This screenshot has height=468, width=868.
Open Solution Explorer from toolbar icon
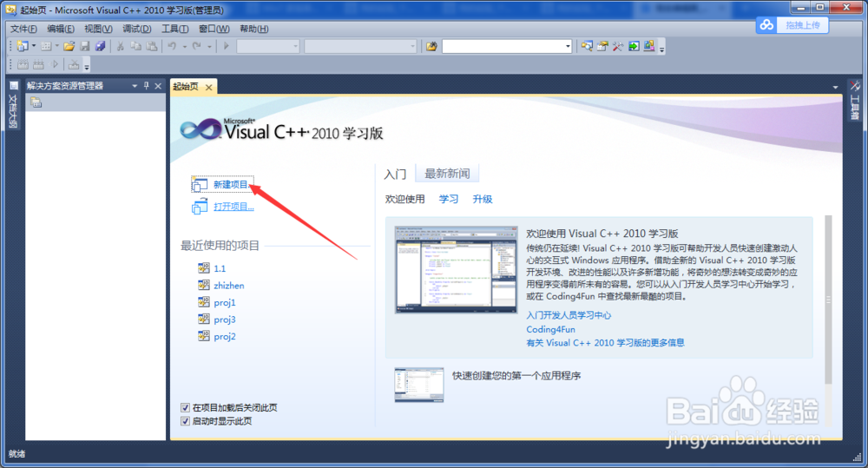click(587, 47)
